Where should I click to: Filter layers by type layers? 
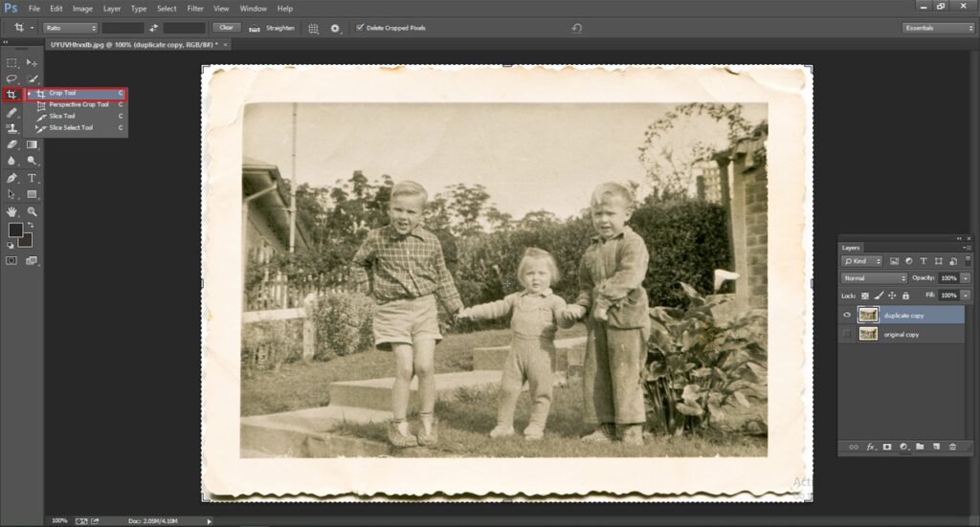point(924,261)
